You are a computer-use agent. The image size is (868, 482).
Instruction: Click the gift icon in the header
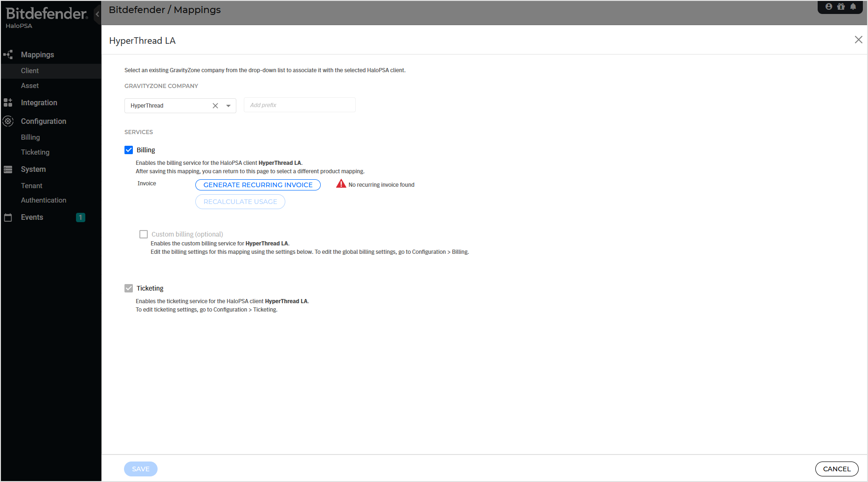point(841,6)
